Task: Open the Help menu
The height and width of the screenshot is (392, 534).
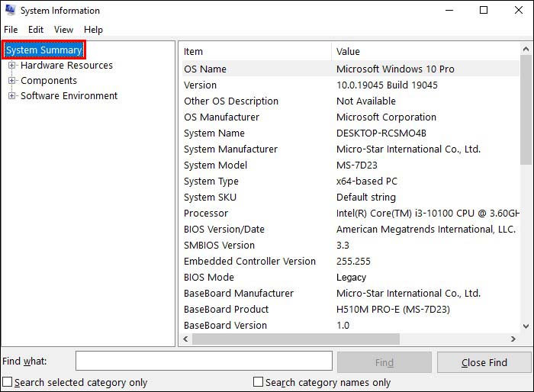Action: (93, 30)
